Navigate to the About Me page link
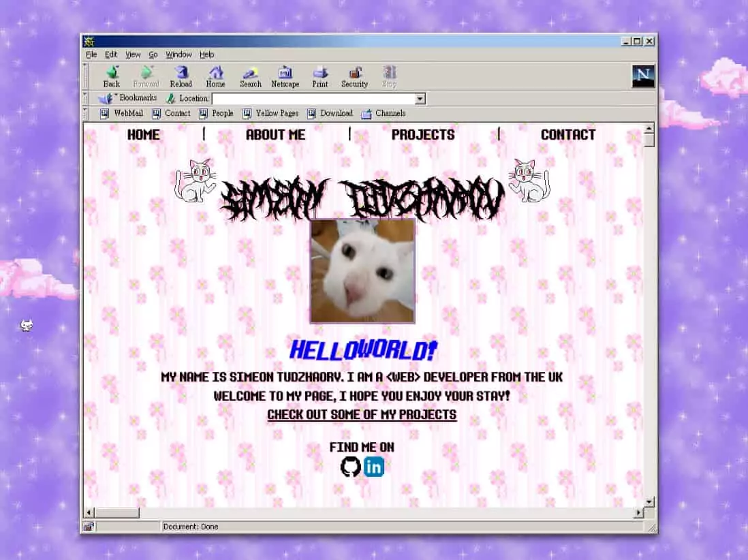748x560 pixels. click(275, 135)
